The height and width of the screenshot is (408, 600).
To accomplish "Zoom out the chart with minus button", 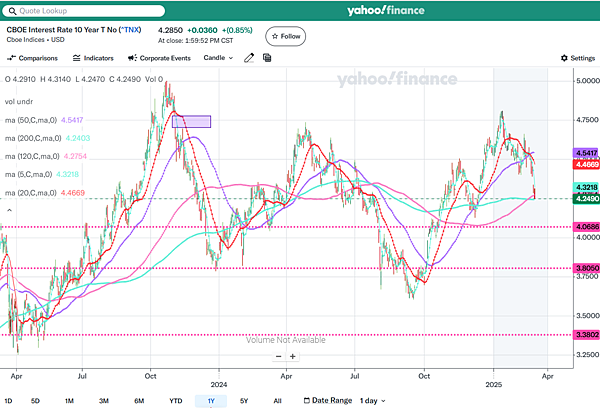I will [x=279, y=356].
